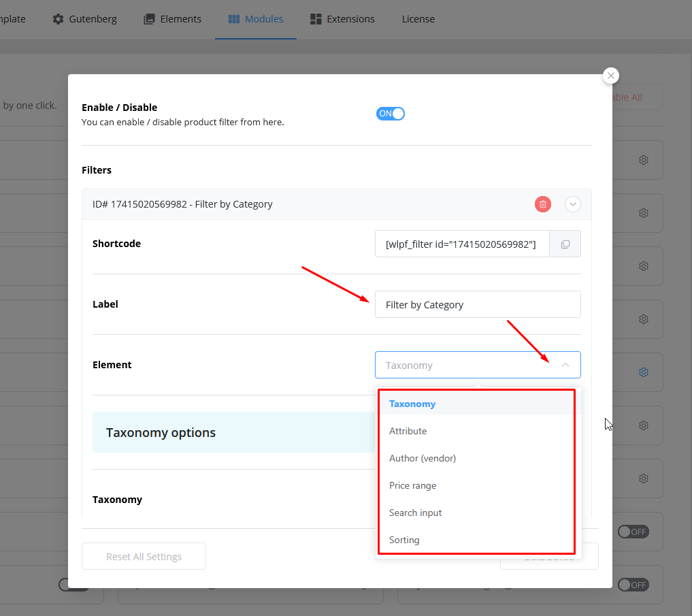This screenshot has height=616, width=692.
Task: Select the highlighted Taxonomy option
Action: 412,404
